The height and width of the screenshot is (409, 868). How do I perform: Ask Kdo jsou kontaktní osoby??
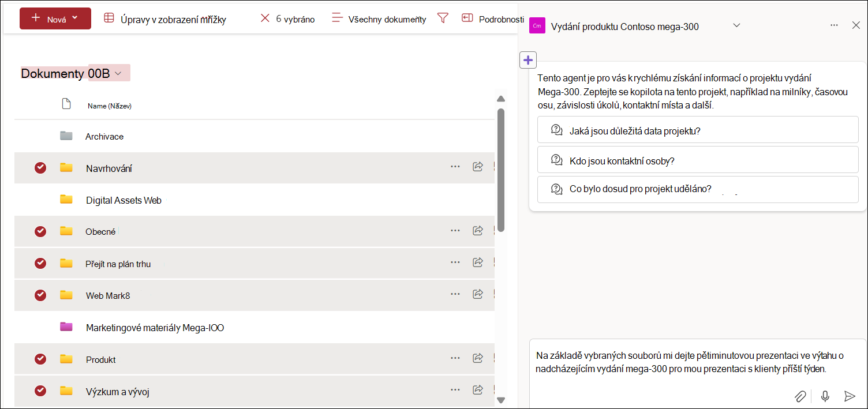[x=698, y=160]
